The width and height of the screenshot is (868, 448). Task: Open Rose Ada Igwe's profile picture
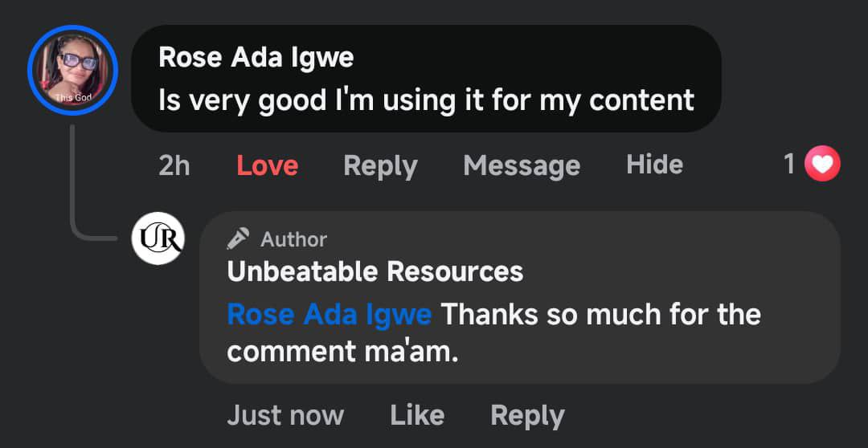pos(72,71)
